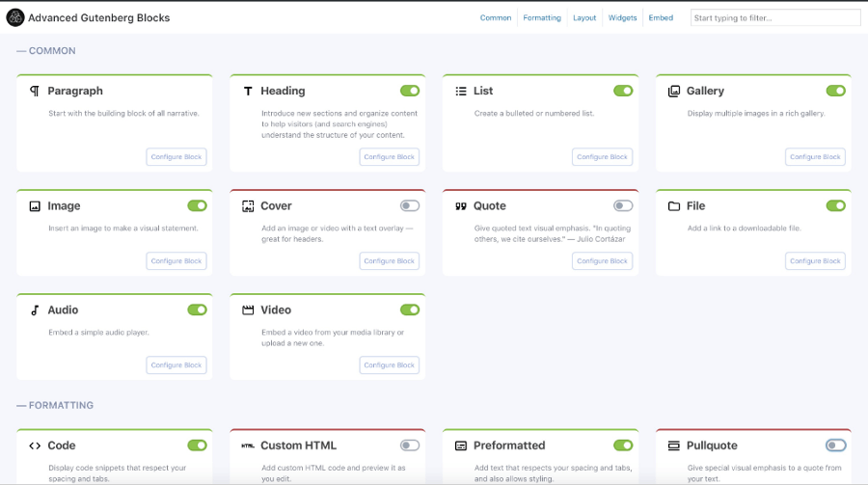Screen dimensions: 868x485
Task: Click the List block icon
Action: [x=461, y=91]
